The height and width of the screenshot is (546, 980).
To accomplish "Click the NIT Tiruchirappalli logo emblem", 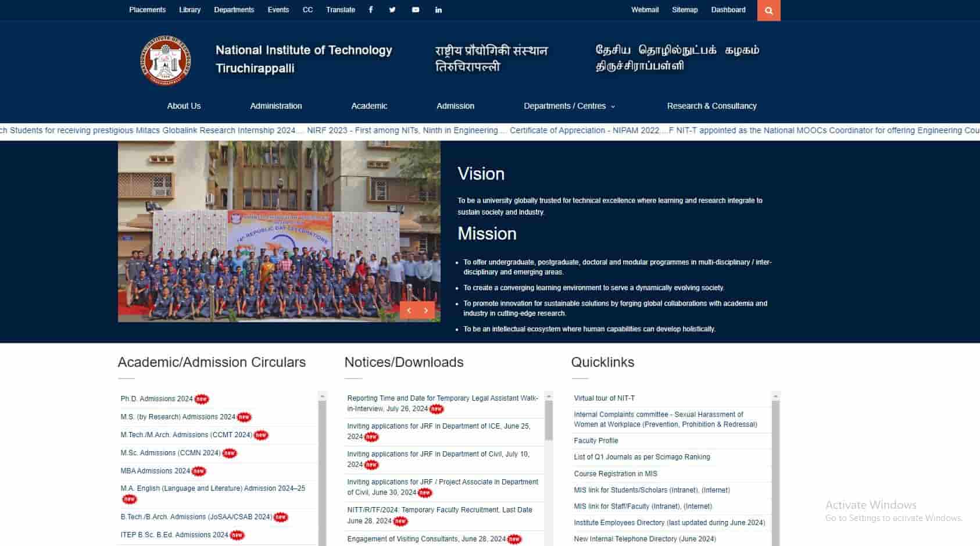I will pos(166,60).
